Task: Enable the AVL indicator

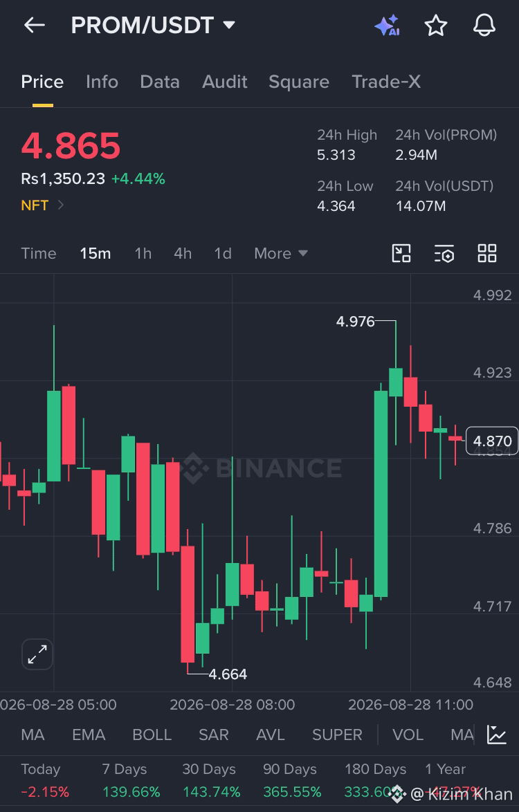Action: point(271,735)
